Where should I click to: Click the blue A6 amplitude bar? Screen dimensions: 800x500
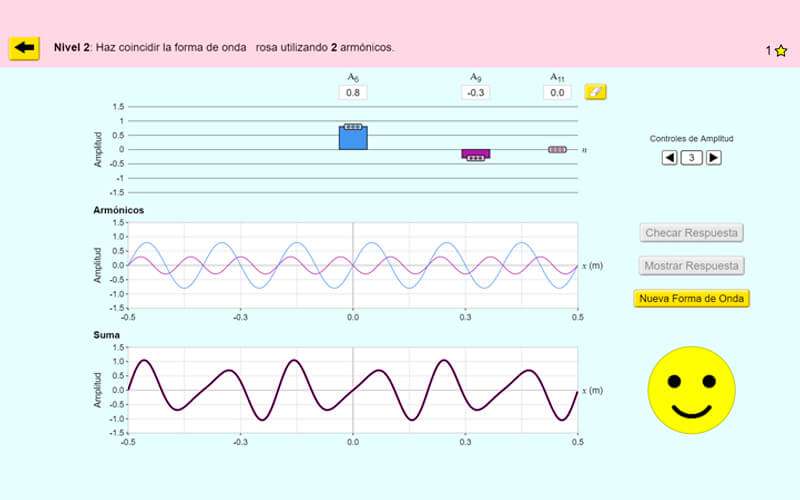coord(353,139)
